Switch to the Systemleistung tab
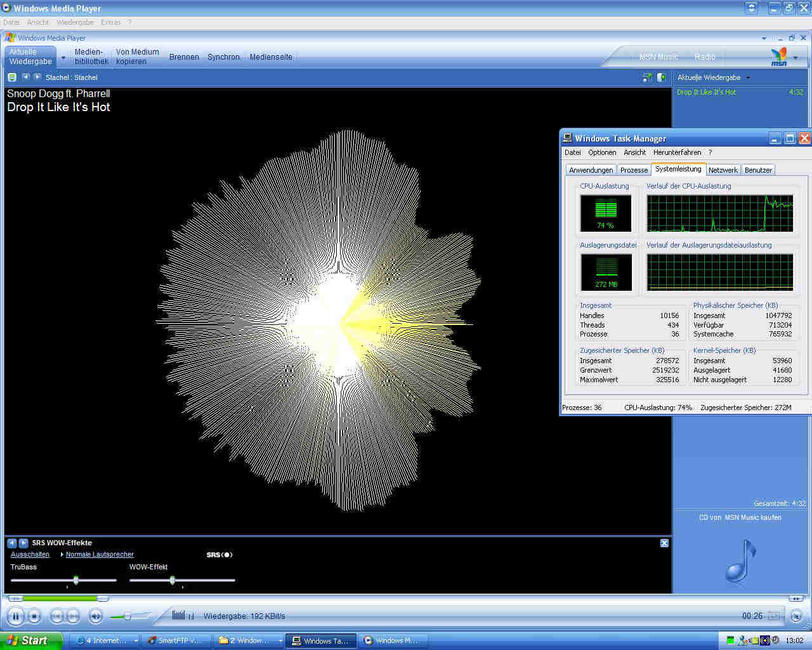Viewport: 812px width, 650px height. tap(678, 169)
